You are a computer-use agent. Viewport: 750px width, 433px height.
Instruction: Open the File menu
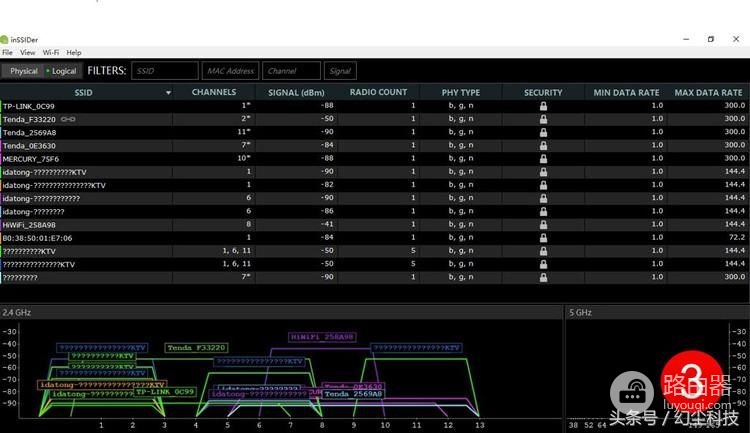pyautogui.click(x=7, y=53)
